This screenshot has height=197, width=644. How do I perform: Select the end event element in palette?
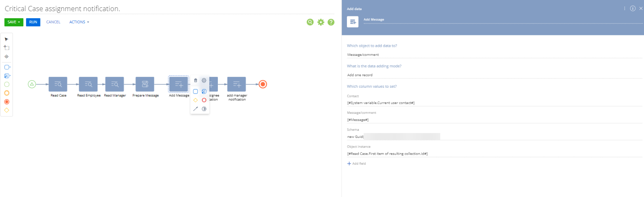pos(6,102)
